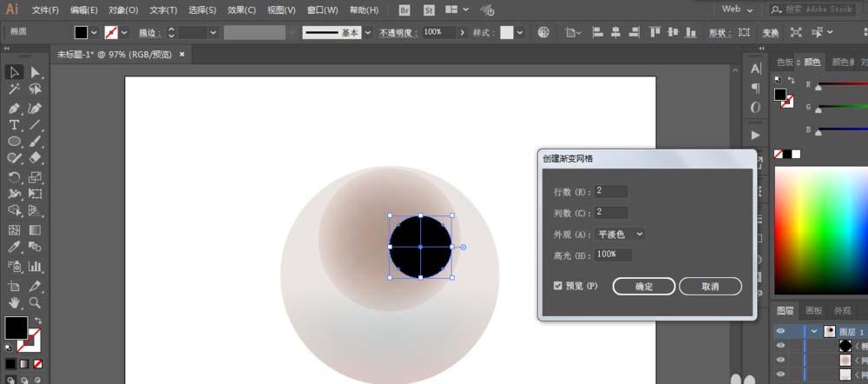Select the Hand tool
Viewport: 868px width, 384px height.
(x=14, y=302)
